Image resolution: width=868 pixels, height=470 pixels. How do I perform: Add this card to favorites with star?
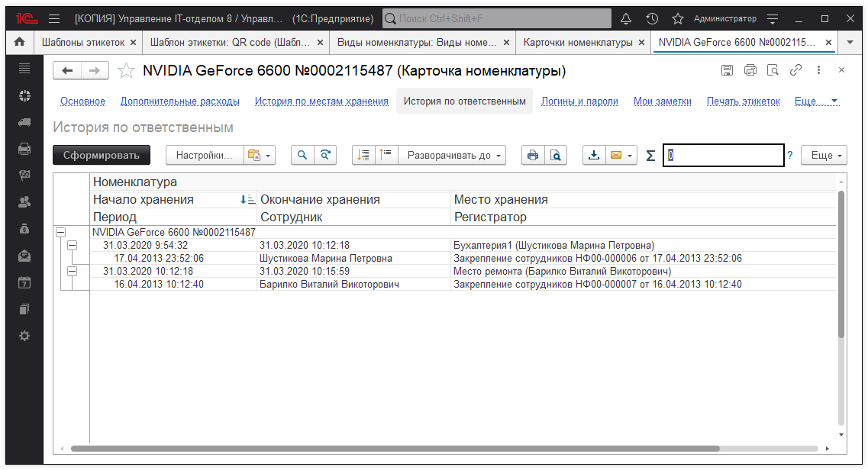coord(126,71)
